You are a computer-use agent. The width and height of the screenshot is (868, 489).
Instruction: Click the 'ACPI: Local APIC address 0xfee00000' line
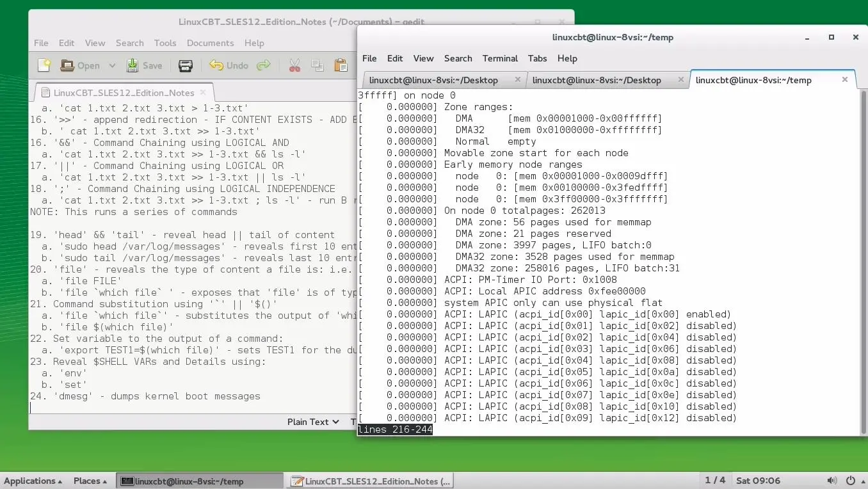pos(545,291)
